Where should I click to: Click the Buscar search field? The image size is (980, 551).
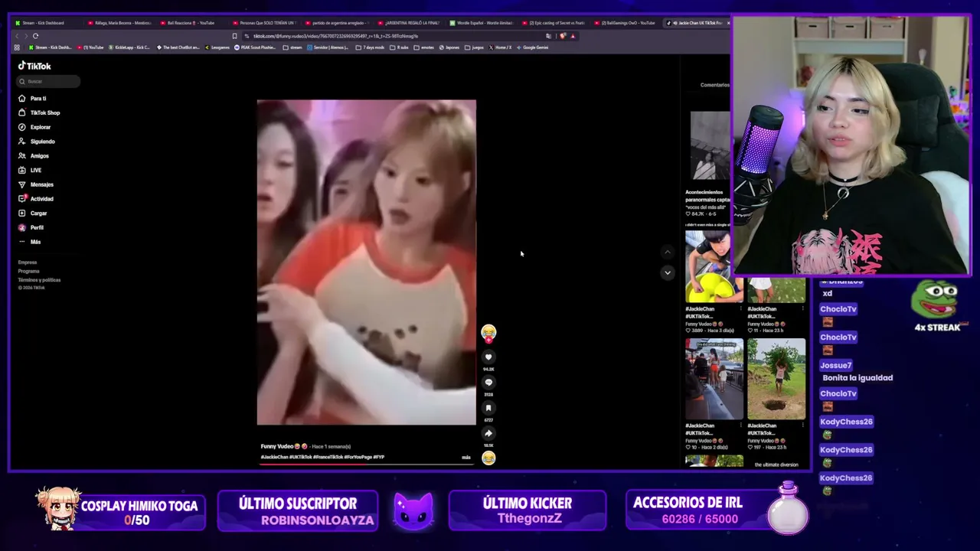[49, 81]
